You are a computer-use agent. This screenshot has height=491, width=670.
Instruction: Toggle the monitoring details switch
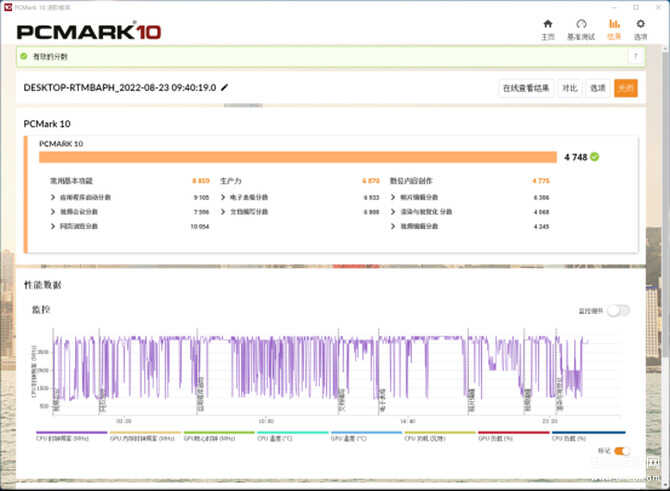pos(619,311)
